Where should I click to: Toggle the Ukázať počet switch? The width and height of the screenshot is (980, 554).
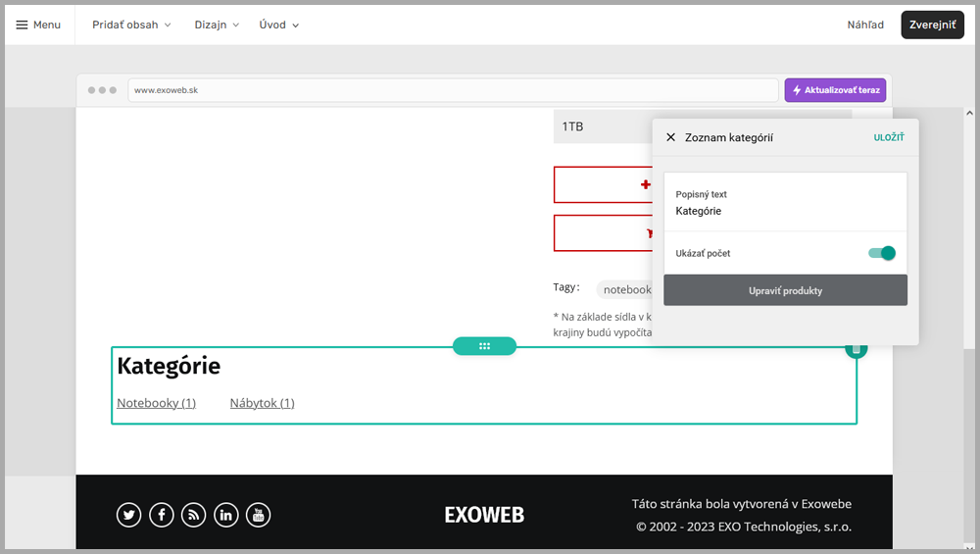[881, 254]
